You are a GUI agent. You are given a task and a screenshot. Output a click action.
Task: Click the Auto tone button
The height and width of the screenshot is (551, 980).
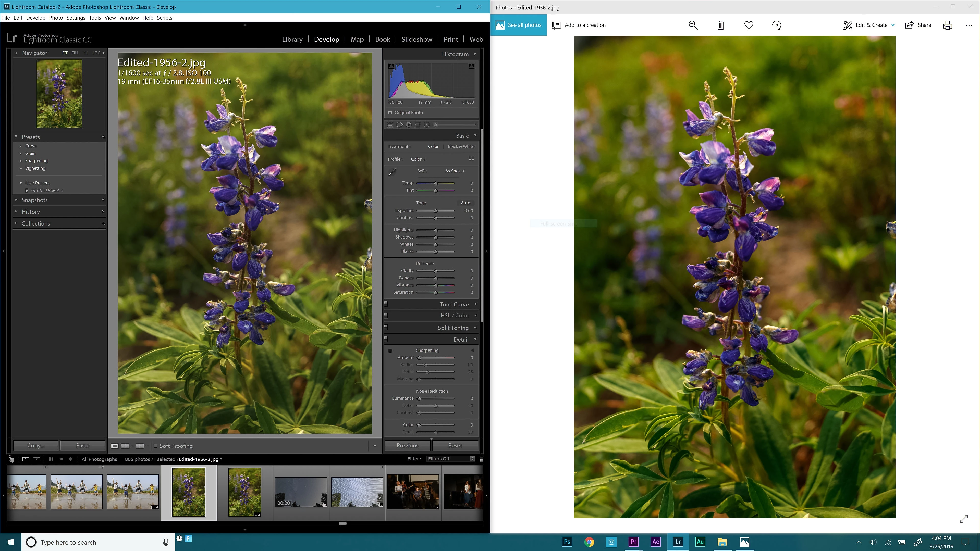(465, 203)
